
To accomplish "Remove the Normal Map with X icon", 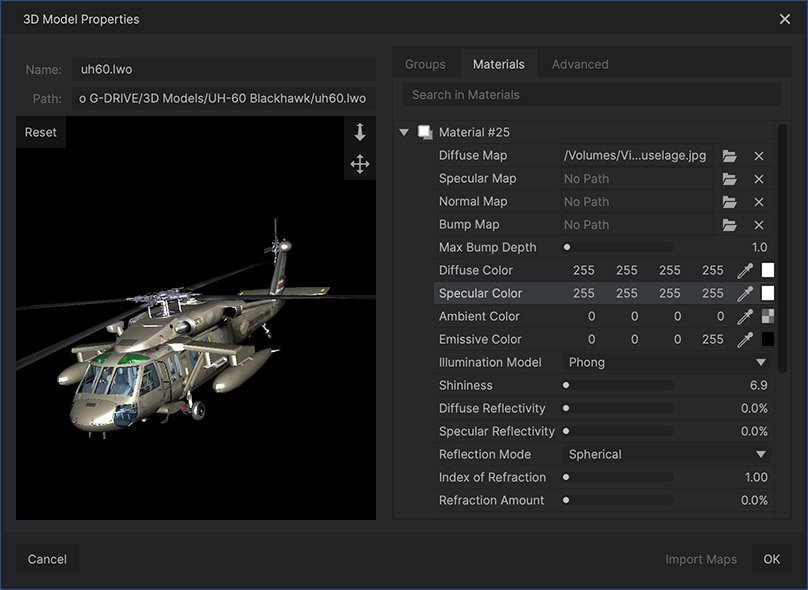I will [x=759, y=202].
